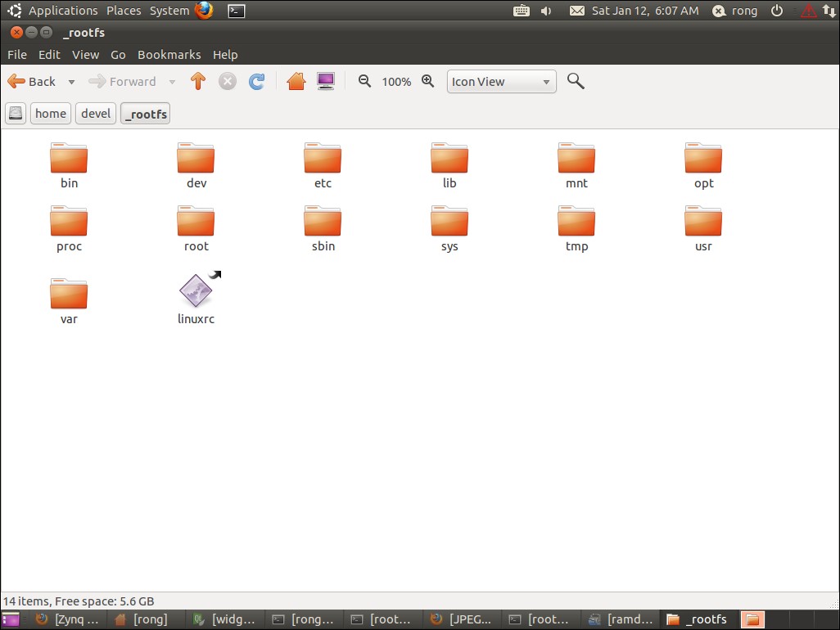Screen dimensions: 840x630
Task: Navigate to home in path bar
Action: [x=51, y=114]
